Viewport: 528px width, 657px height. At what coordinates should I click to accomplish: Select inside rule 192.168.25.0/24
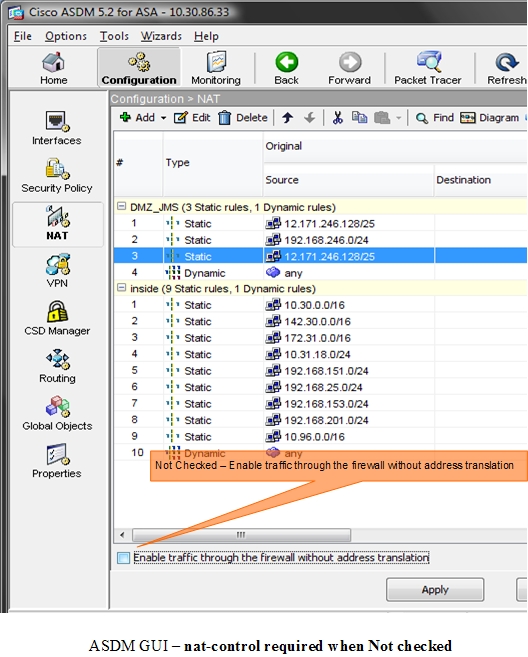[321, 387]
